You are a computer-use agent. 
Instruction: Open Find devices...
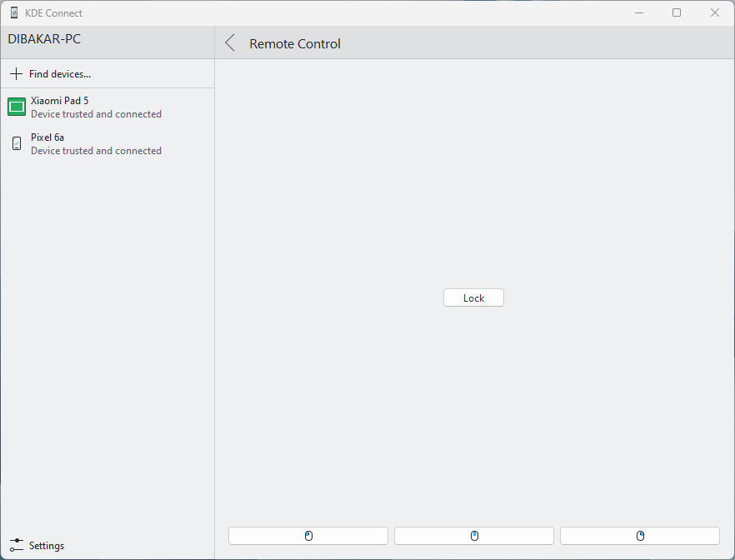(107, 74)
